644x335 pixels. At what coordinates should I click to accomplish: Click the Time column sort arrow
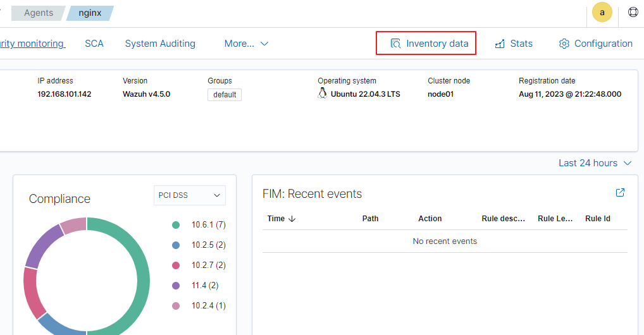(292, 219)
